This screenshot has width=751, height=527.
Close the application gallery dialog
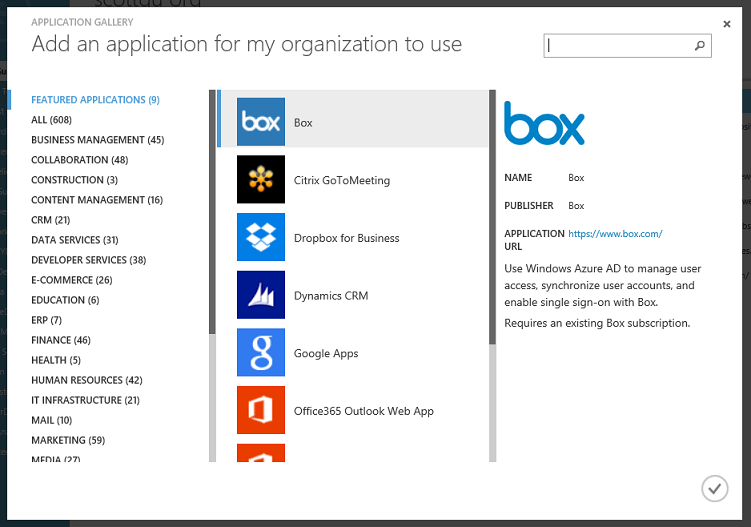727,24
